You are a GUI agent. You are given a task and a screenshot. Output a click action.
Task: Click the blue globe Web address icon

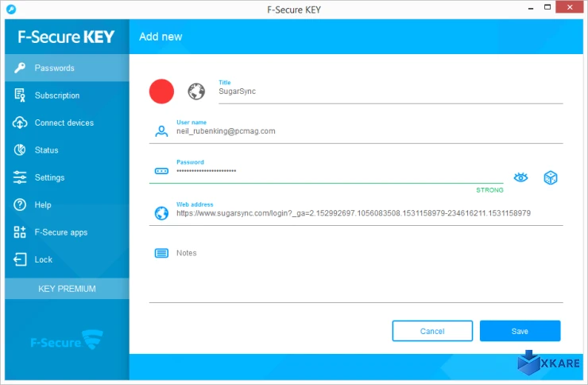click(161, 213)
